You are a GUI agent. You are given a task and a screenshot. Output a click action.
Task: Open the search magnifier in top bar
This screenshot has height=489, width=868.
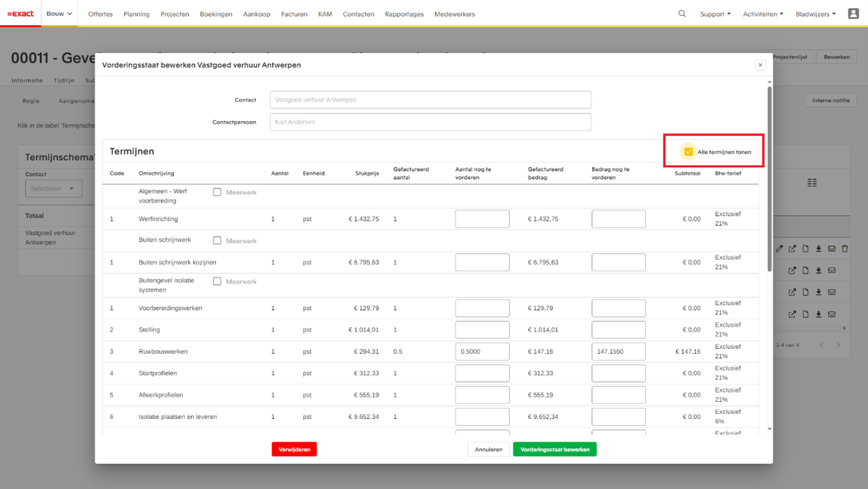click(682, 13)
